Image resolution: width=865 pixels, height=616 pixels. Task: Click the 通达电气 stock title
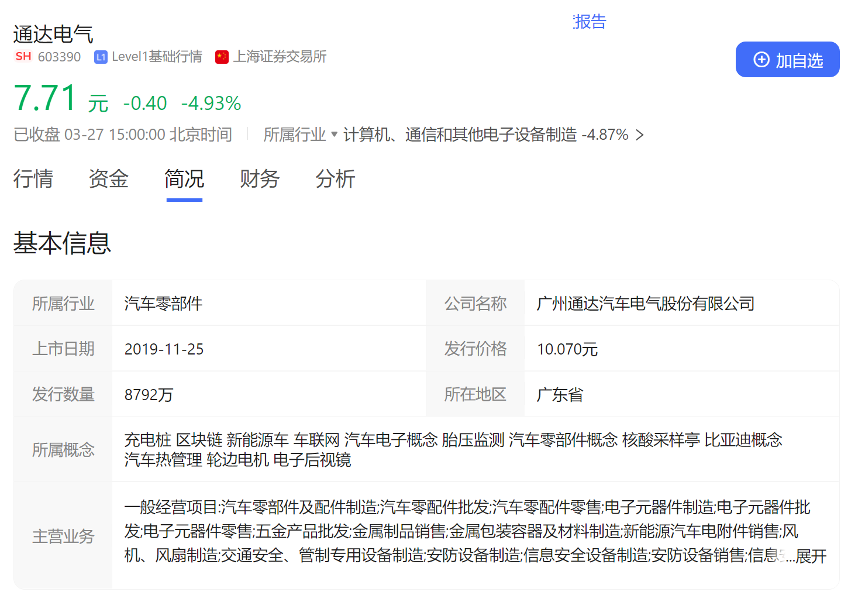pos(53,35)
